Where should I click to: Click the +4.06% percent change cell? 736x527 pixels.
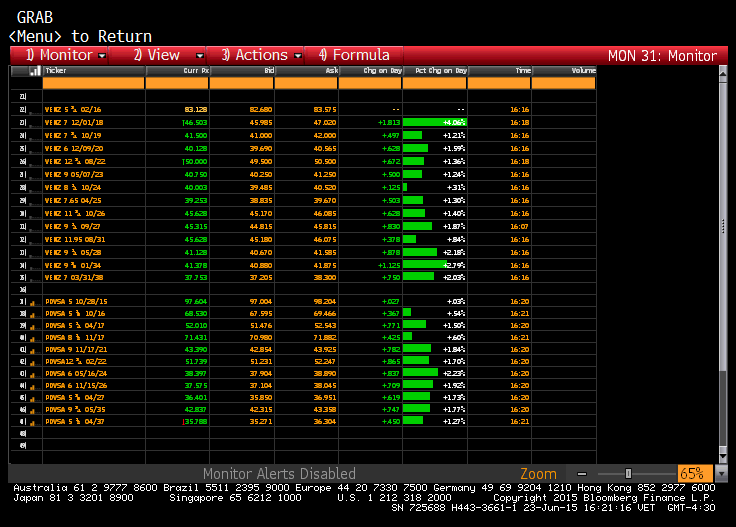435,122
